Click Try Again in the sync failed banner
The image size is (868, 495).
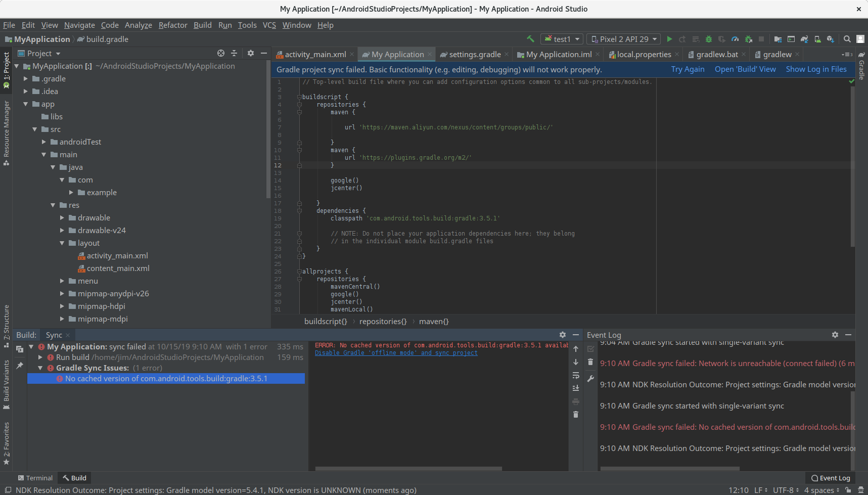(688, 69)
